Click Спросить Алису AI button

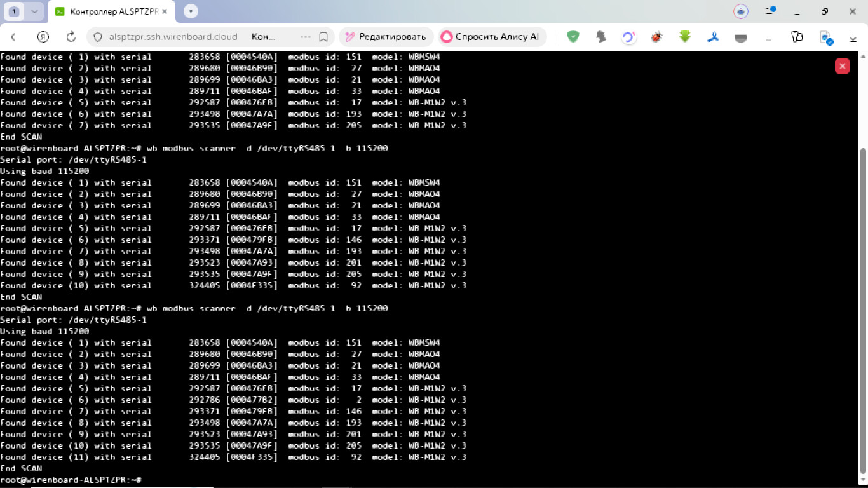tap(490, 37)
